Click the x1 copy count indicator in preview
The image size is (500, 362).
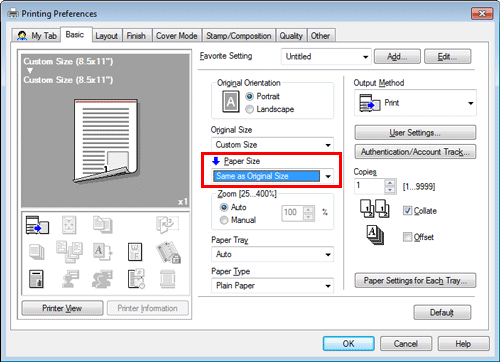pyautogui.click(x=183, y=202)
